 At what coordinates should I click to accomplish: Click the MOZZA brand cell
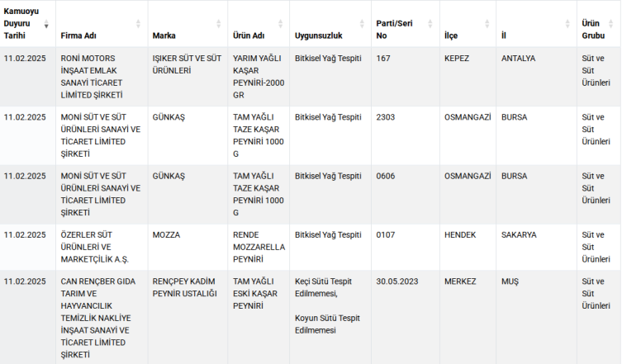[166, 235]
